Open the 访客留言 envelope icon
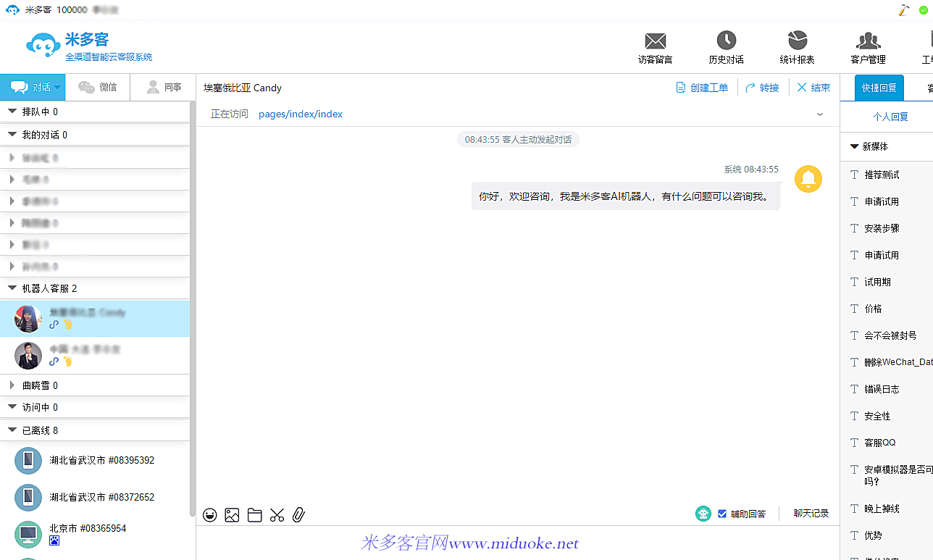This screenshot has height=560, width=933. 655,41
